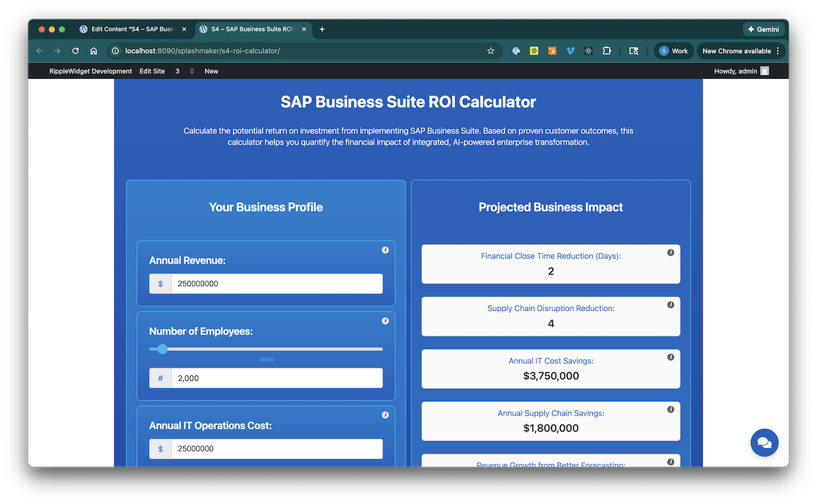
Task: Click the browser home button
Action: (94, 51)
